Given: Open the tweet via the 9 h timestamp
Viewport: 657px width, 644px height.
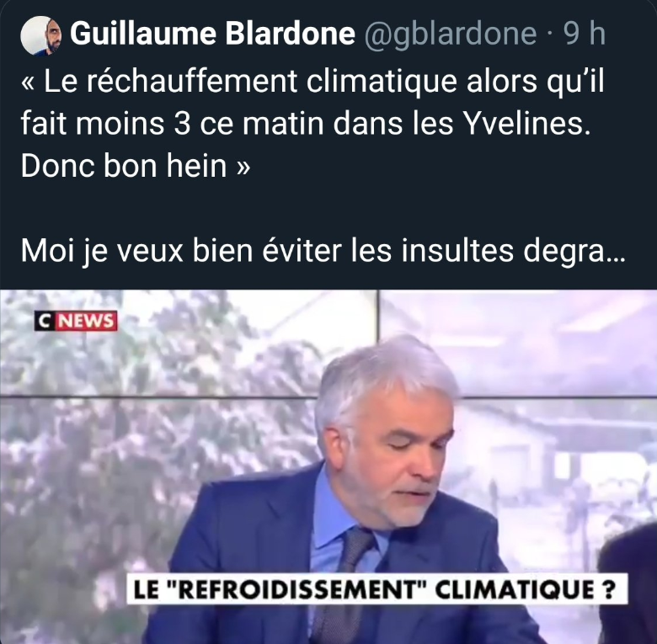Looking at the screenshot, I should coord(584,34).
